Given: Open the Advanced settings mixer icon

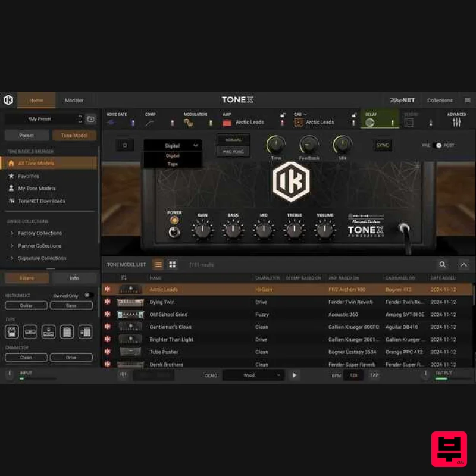Looking at the screenshot, I should click(x=456, y=122).
